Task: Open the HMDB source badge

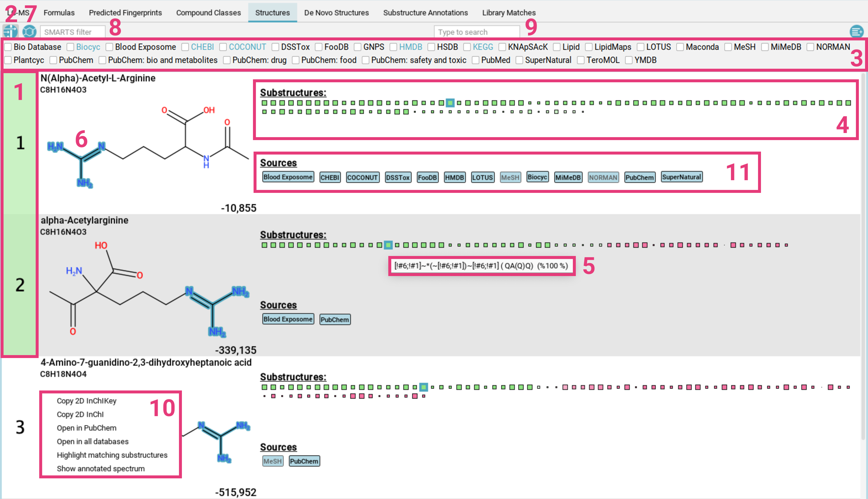Action: pos(455,177)
